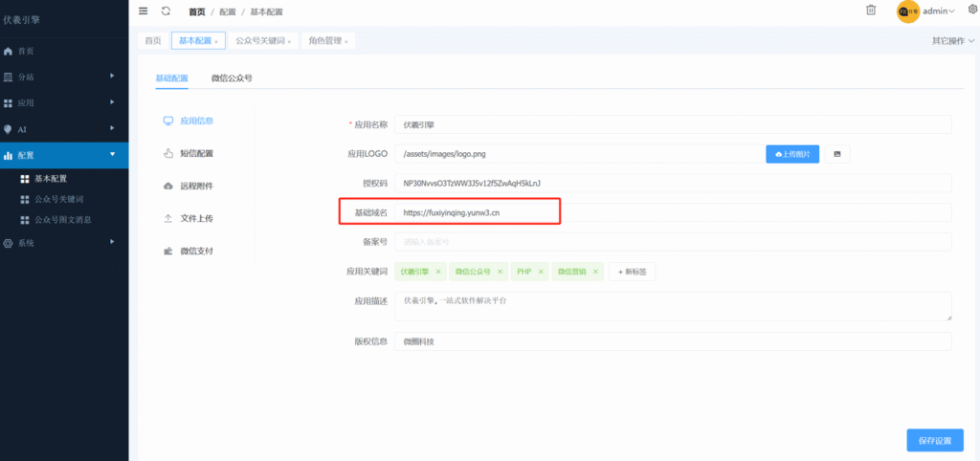
Task: Expand the 应用 sidebar menu
Action: (64, 102)
